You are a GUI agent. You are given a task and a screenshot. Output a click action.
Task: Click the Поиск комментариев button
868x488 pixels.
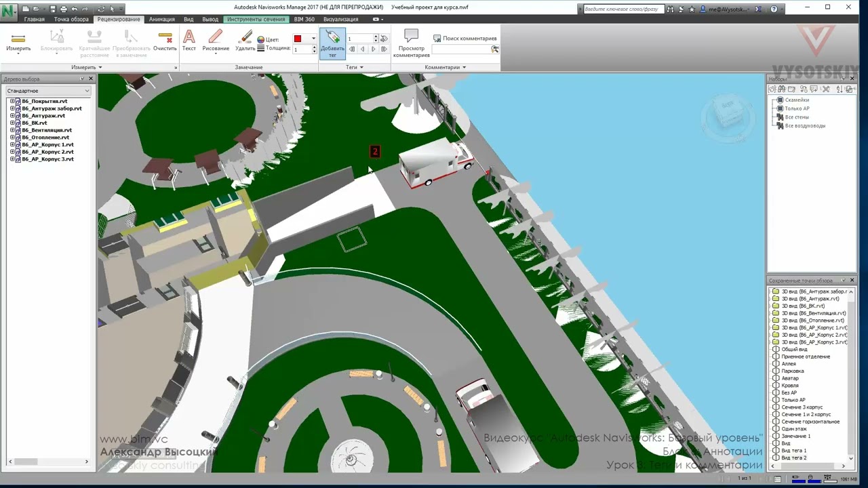pos(465,39)
